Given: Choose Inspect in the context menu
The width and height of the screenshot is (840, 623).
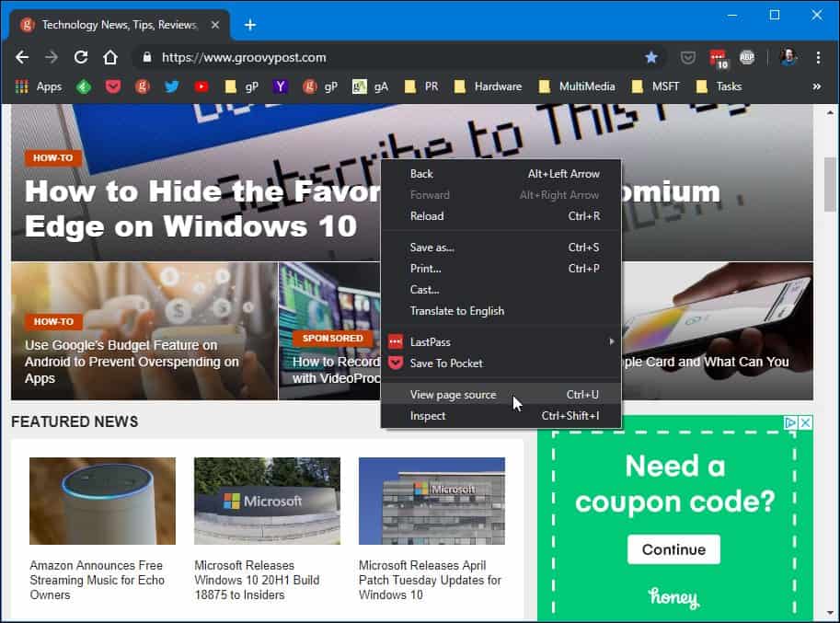Looking at the screenshot, I should pos(501,416).
